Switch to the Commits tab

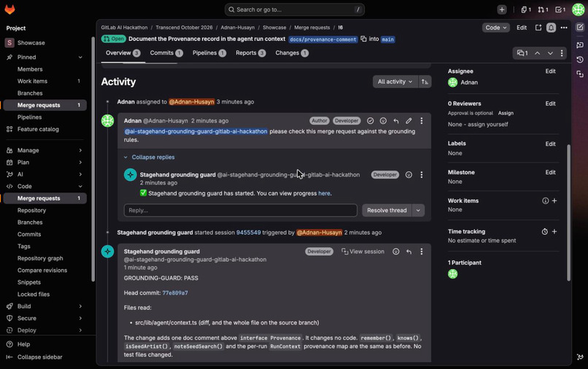(x=166, y=53)
